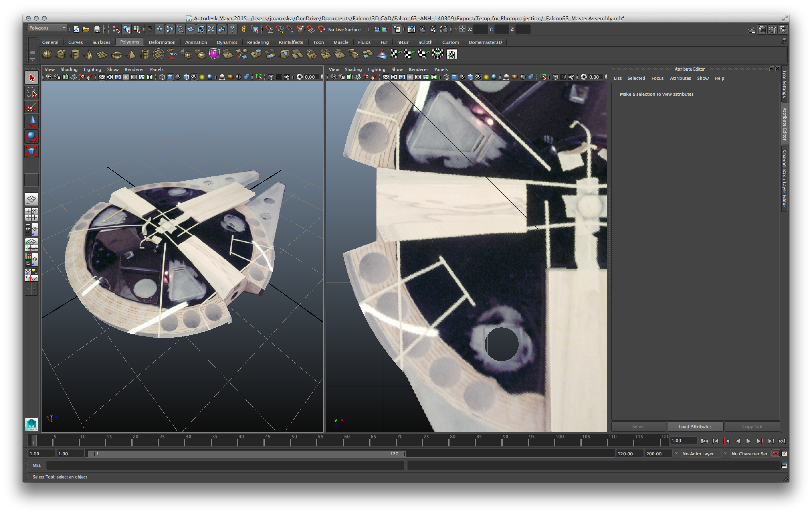Viewport: 812px width, 514px height.
Task: Toggle snap to grids magnet
Action: click(x=269, y=29)
